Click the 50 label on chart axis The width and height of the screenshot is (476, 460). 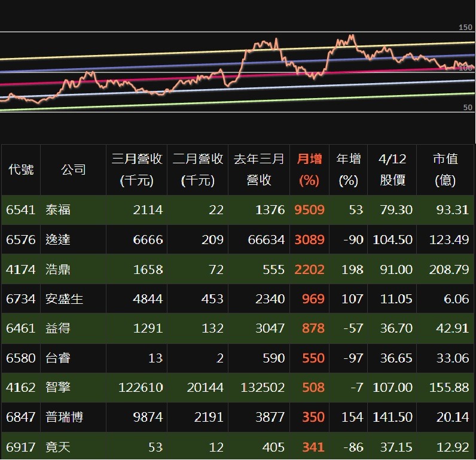click(x=468, y=108)
